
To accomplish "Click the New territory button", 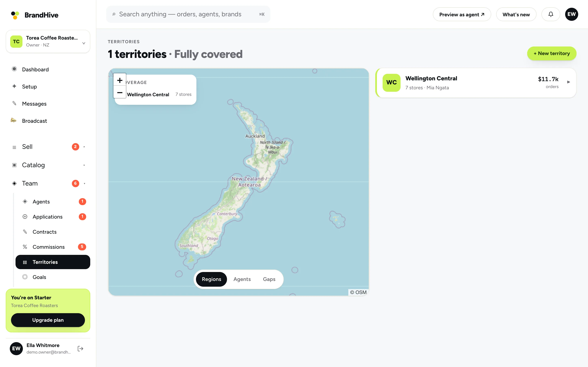I will pyautogui.click(x=551, y=53).
